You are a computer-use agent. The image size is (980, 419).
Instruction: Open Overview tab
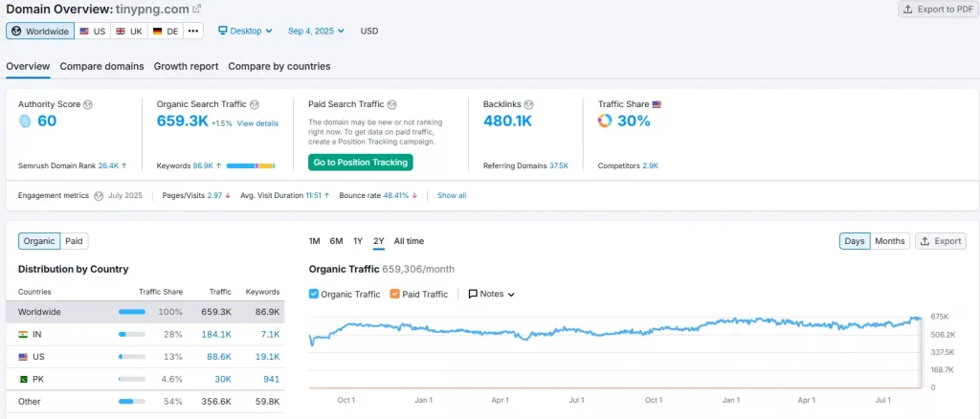28,66
